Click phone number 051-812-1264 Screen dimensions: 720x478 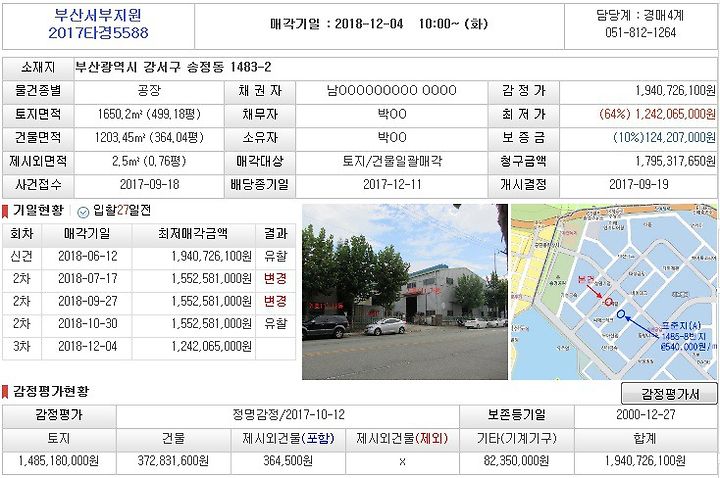pyautogui.click(x=641, y=32)
